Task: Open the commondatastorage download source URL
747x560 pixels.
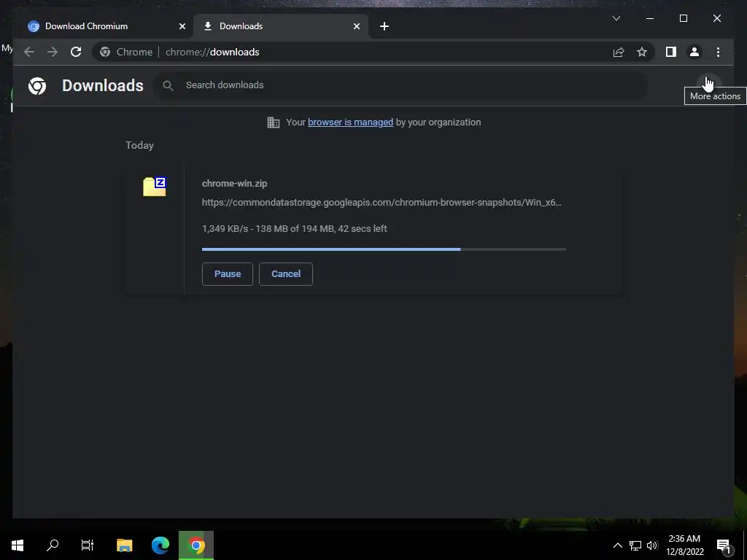Action: pyautogui.click(x=382, y=203)
